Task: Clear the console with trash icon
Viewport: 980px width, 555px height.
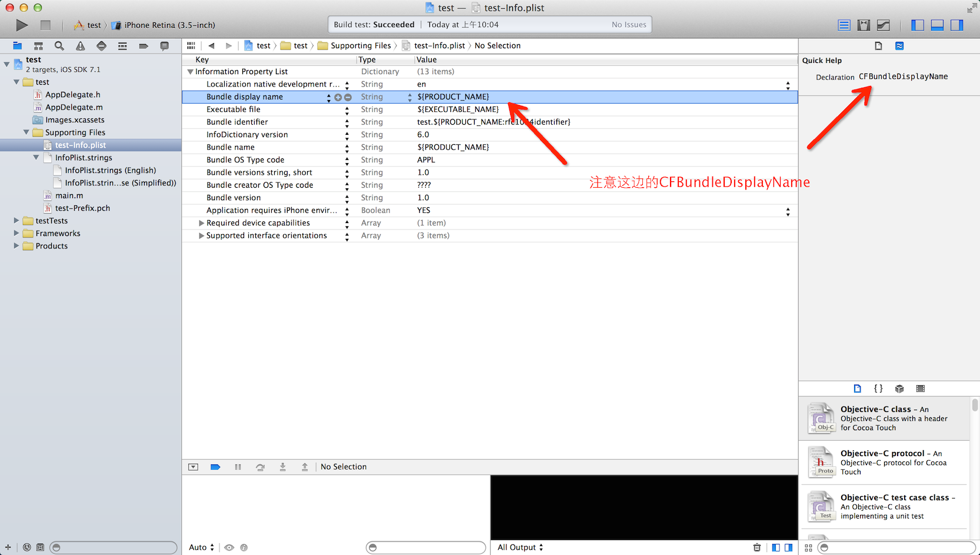Action: click(x=757, y=547)
